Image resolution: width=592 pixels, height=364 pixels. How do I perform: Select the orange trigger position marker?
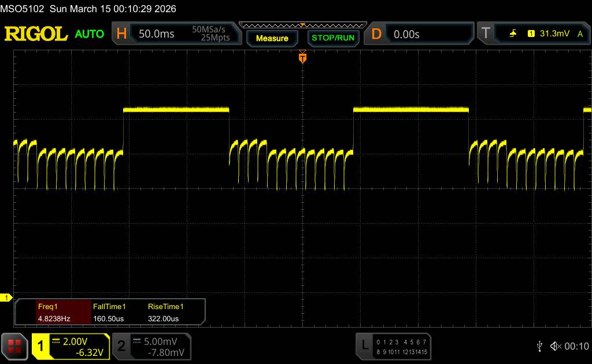pos(302,58)
